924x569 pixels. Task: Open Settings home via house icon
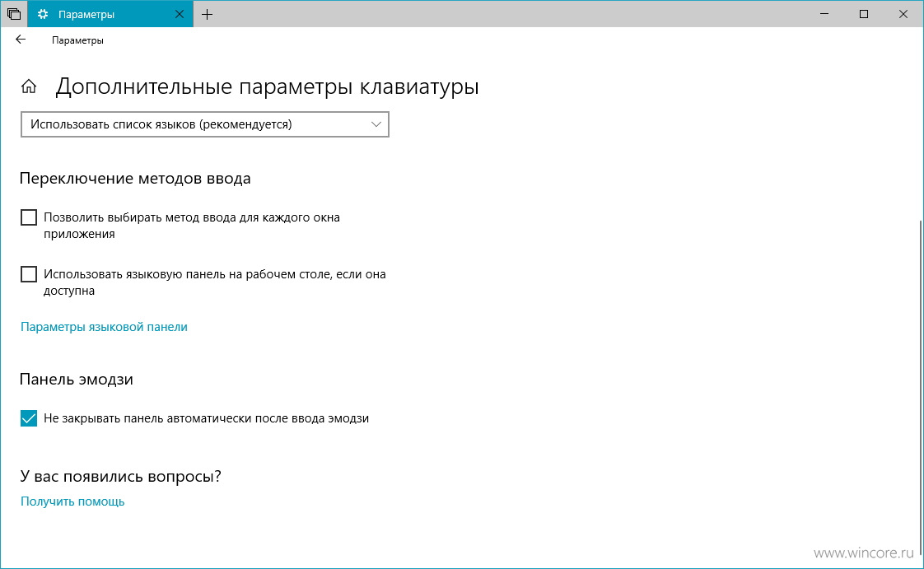point(29,87)
